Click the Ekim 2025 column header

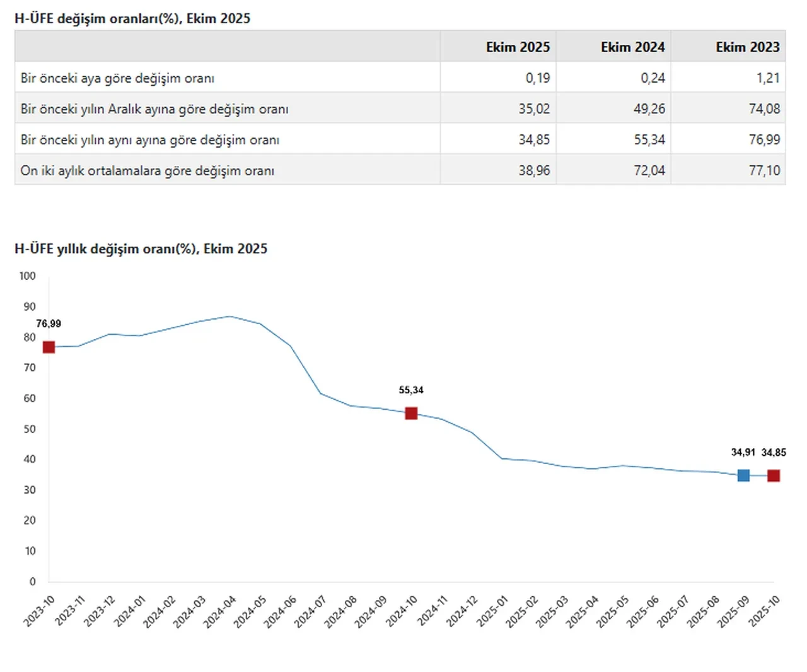click(517, 47)
